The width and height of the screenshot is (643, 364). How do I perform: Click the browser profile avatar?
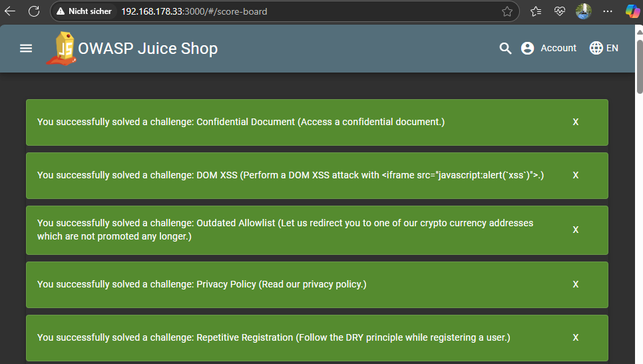click(583, 11)
